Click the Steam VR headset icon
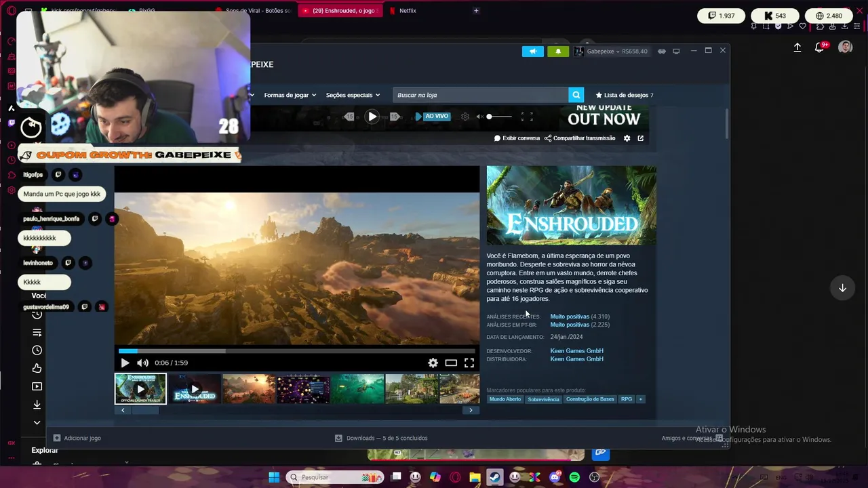This screenshot has width=868, height=488. pyautogui.click(x=662, y=52)
